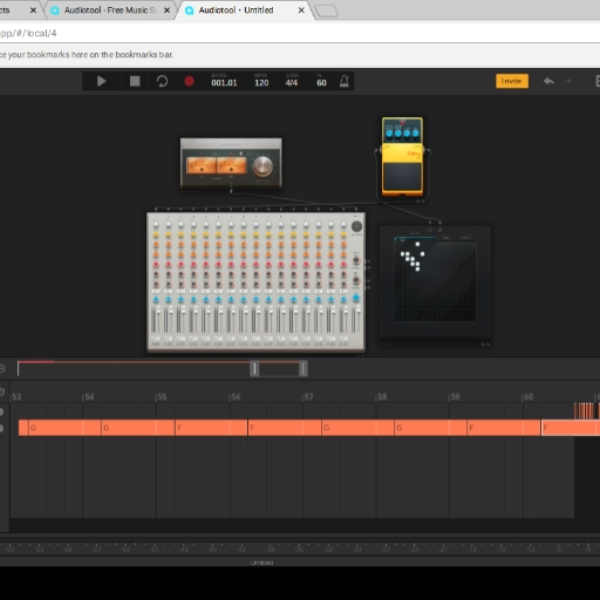
Task: Adjust the leftmost blue knob on the Delay pedal
Action: (390, 133)
